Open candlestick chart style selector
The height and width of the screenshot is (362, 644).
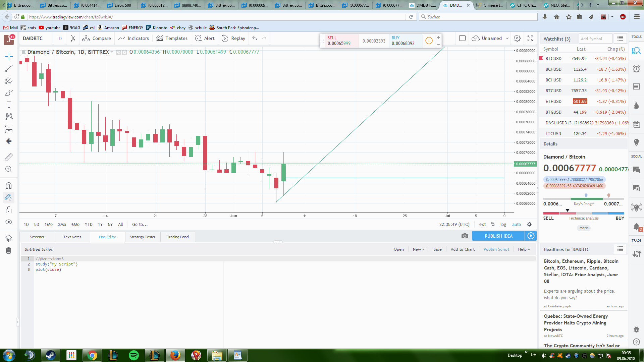(x=73, y=38)
